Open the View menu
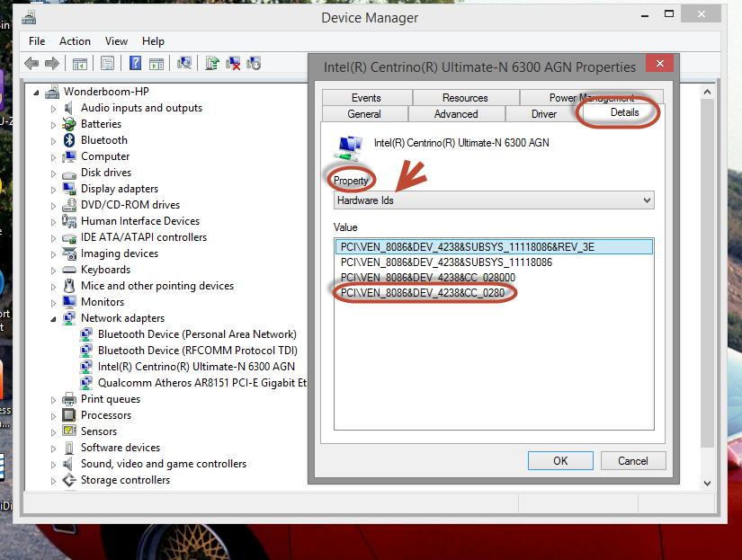742x560 pixels. (116, 41)
